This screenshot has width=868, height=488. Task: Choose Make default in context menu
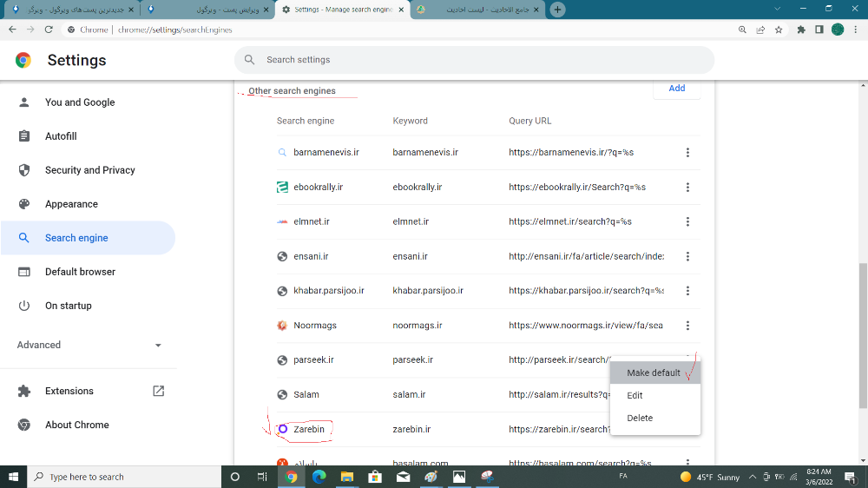pyautogui.click(x=654, y=373)
